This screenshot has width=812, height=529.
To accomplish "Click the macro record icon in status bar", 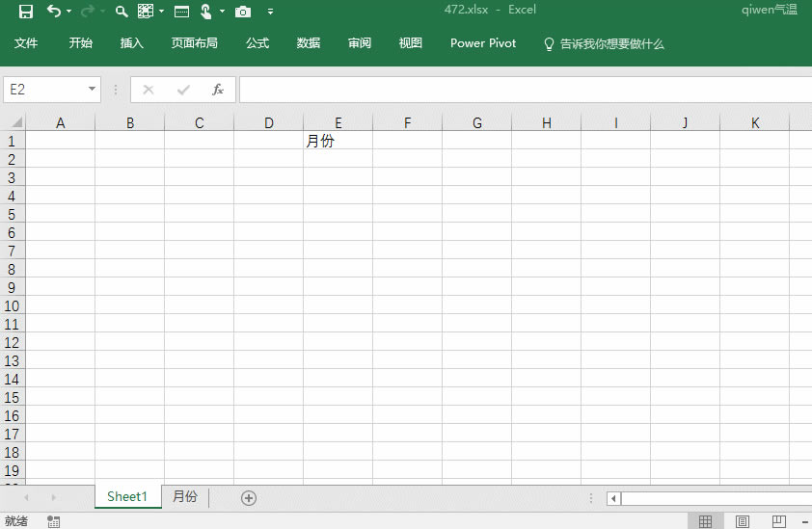I will tap(53, 521).
